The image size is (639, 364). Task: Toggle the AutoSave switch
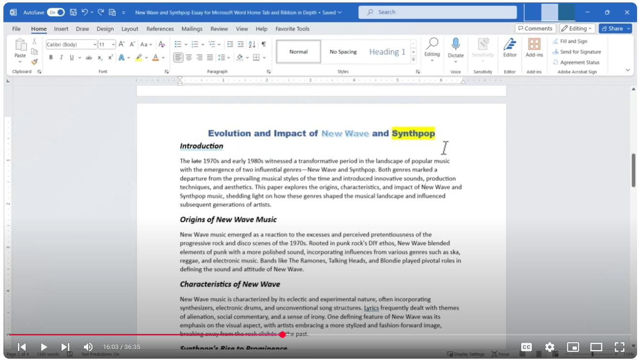(56, 12)
